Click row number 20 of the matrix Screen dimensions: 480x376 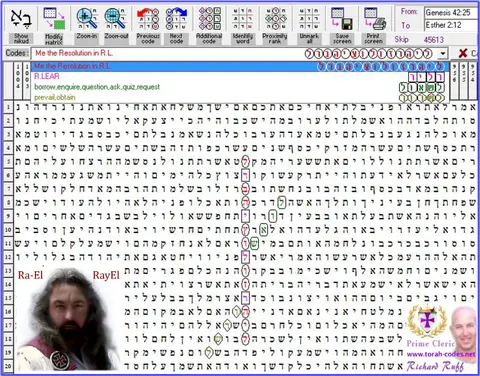tap(8, 366)
